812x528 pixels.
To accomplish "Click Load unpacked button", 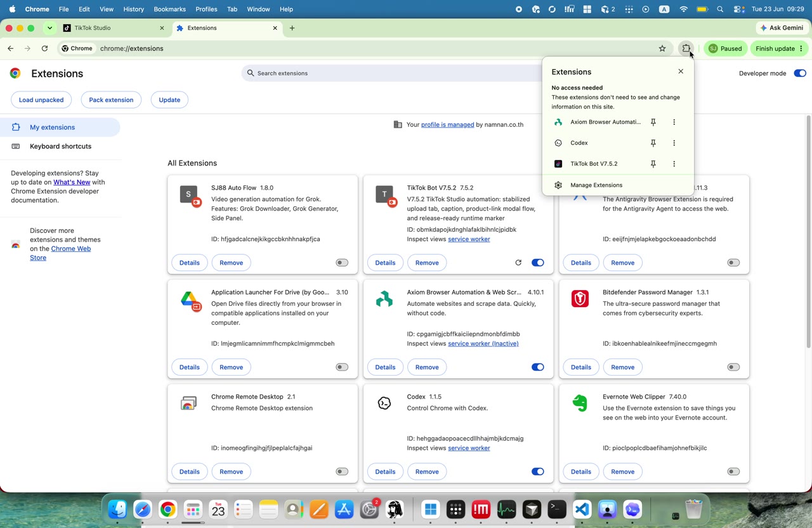I will tap(41, 100).
